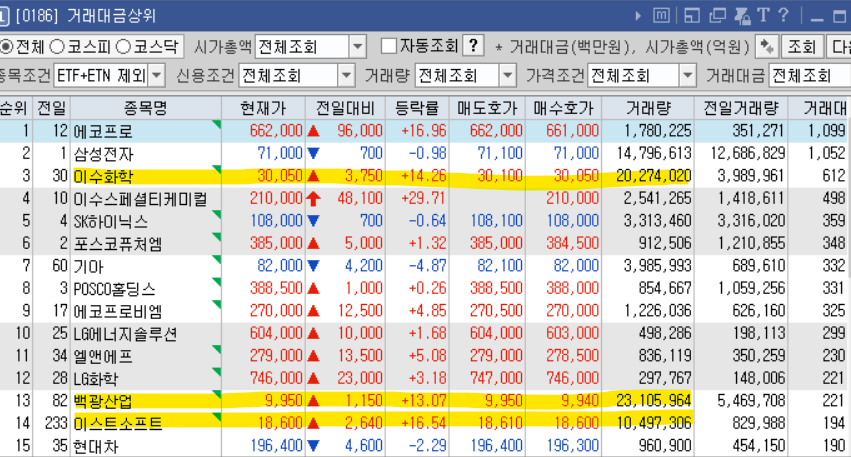Click the 전일거래량 column header
This screenshot has height=457, width=851.
[741, 108]
